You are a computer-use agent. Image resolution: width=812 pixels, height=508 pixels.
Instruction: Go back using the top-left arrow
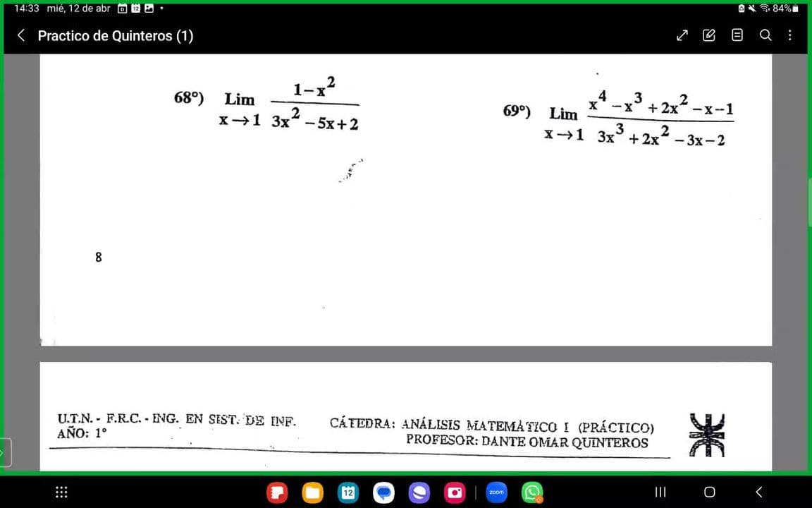[20, 35]
